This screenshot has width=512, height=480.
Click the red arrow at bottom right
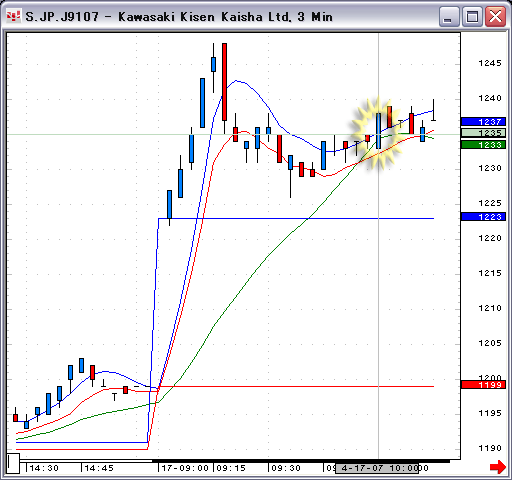[x=498, y=467]
